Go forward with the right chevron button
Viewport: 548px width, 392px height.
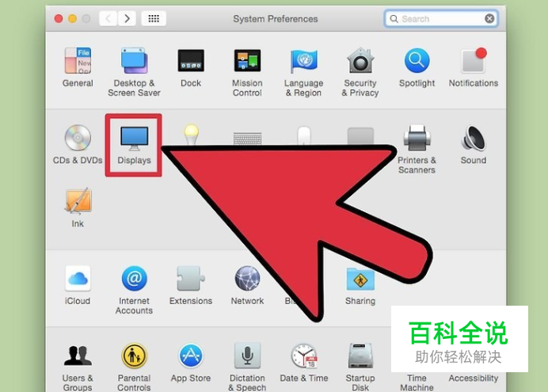click(x=127, y=18)
